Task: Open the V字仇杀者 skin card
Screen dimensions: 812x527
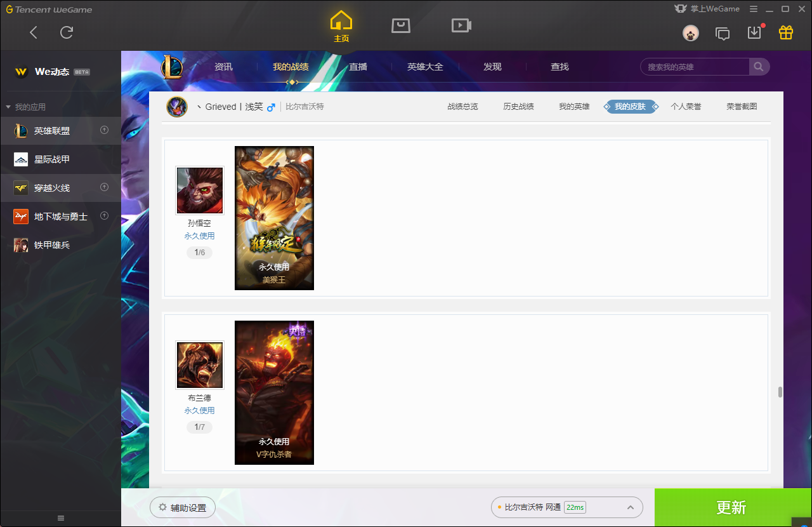Action: tap(274, 392)
